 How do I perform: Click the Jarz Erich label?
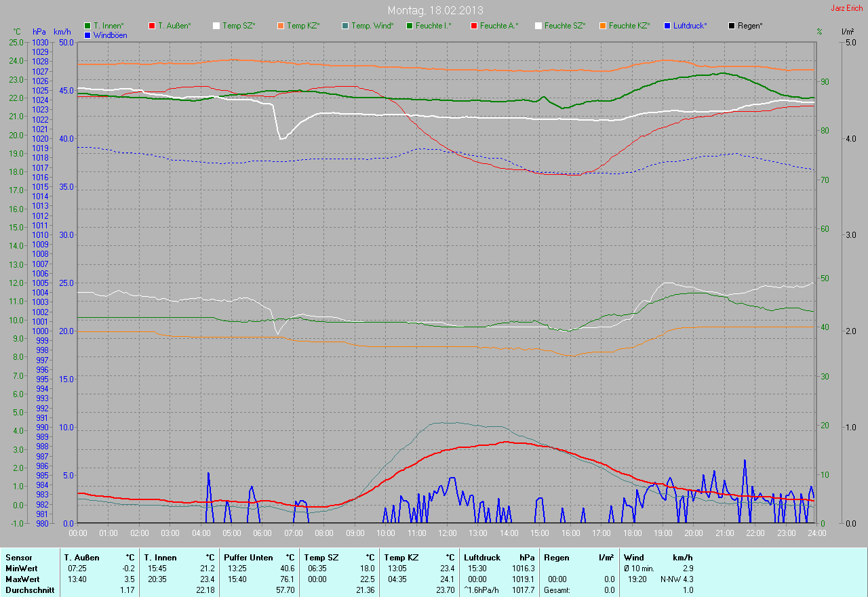[x=847, y=8]
